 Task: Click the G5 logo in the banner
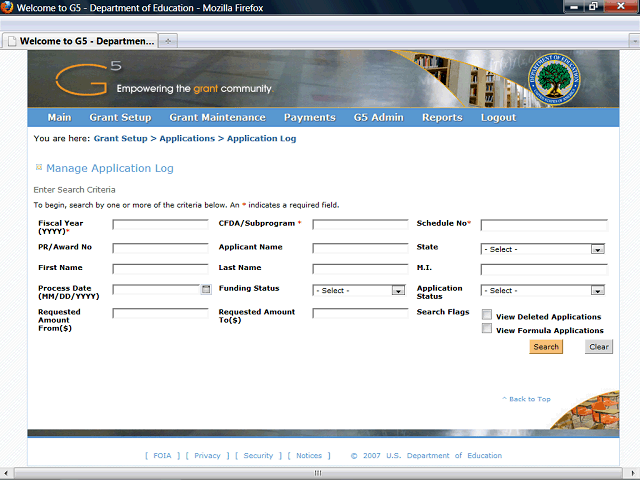pyautogui.click(x=89, y=78)
